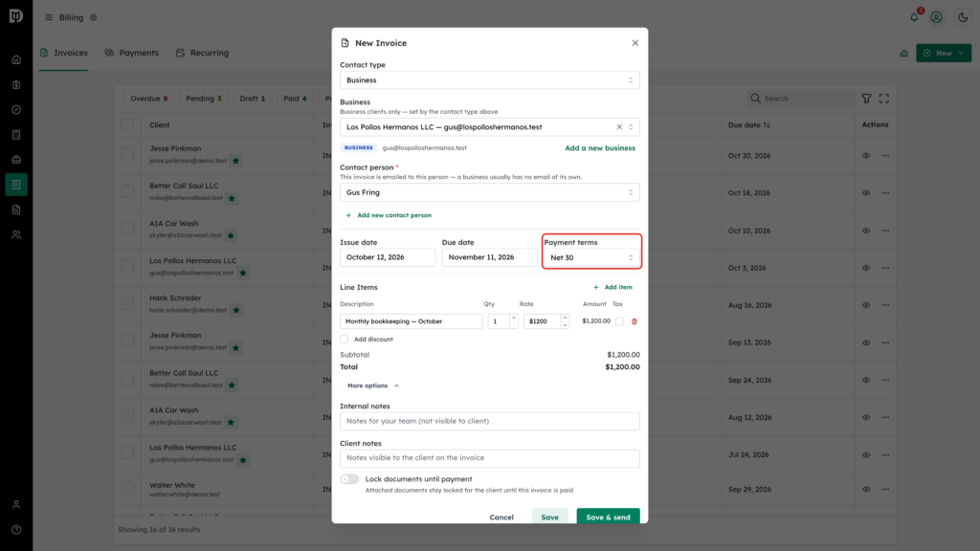The width and height of the screenshot is (980, 551).
Task: Filter by Pending 3 tab
Action: click(203, 99)
